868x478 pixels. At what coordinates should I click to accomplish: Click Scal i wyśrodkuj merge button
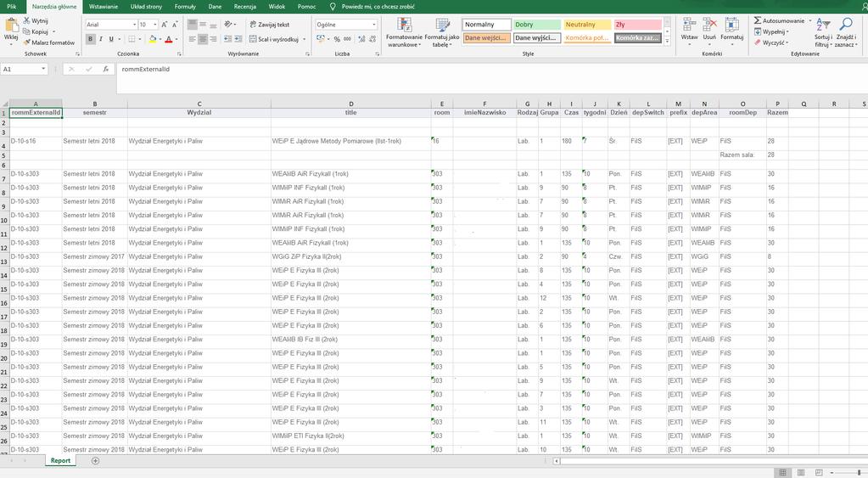[x=274, y=39]
